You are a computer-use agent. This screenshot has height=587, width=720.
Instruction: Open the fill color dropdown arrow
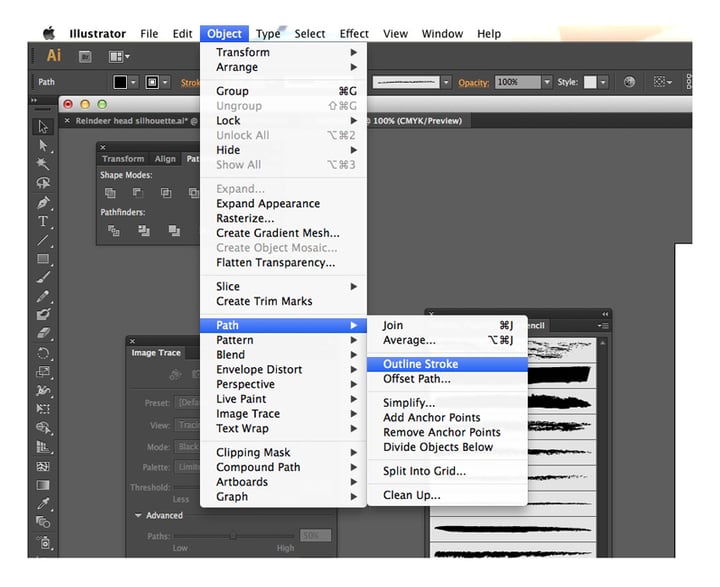tap(133, 82)
